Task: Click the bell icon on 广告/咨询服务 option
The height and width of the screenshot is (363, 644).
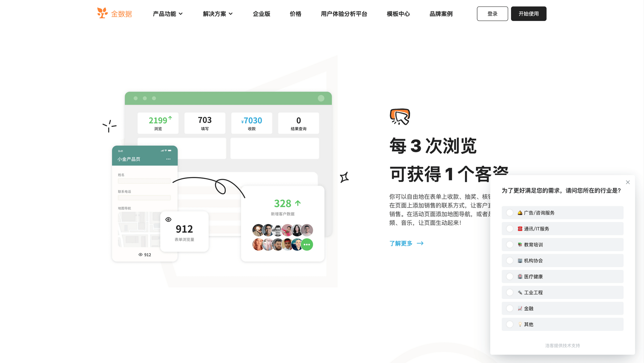Action: click(520, 213)
